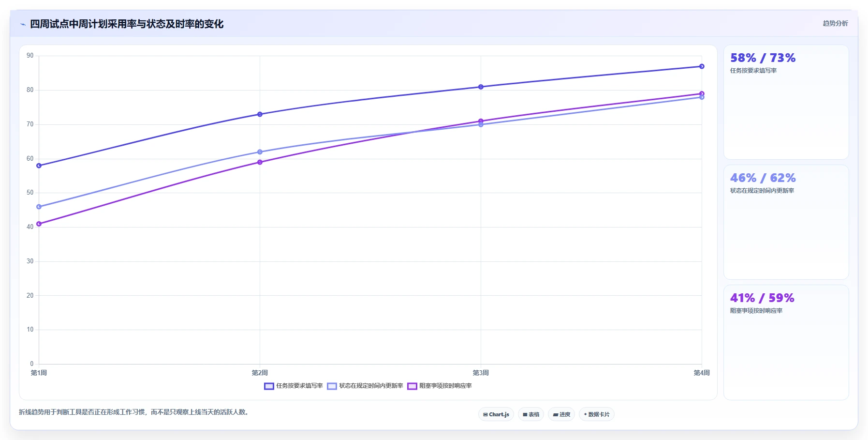Select the week 4 point at 87 on the dark blue line
The image size is (868, 440).
point(702,66)
